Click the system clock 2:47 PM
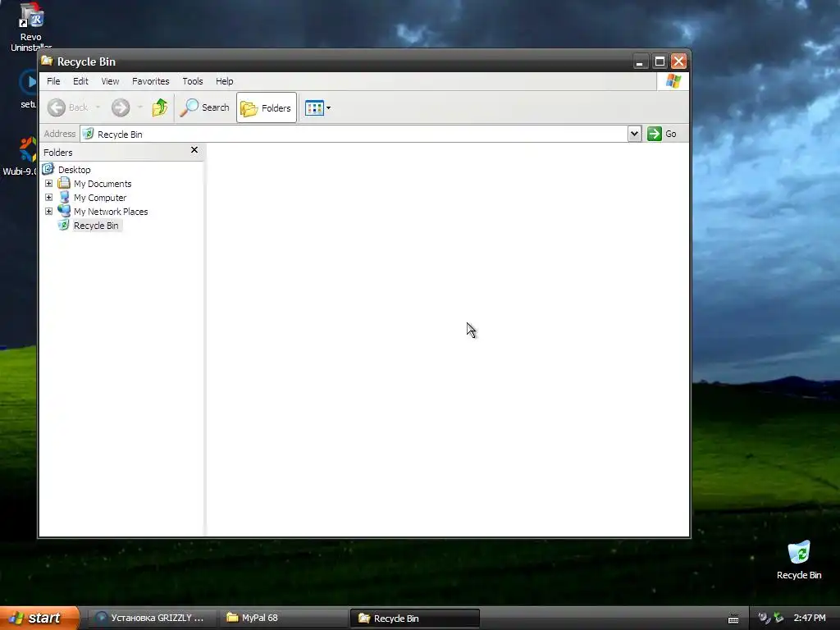 point(810,618)
